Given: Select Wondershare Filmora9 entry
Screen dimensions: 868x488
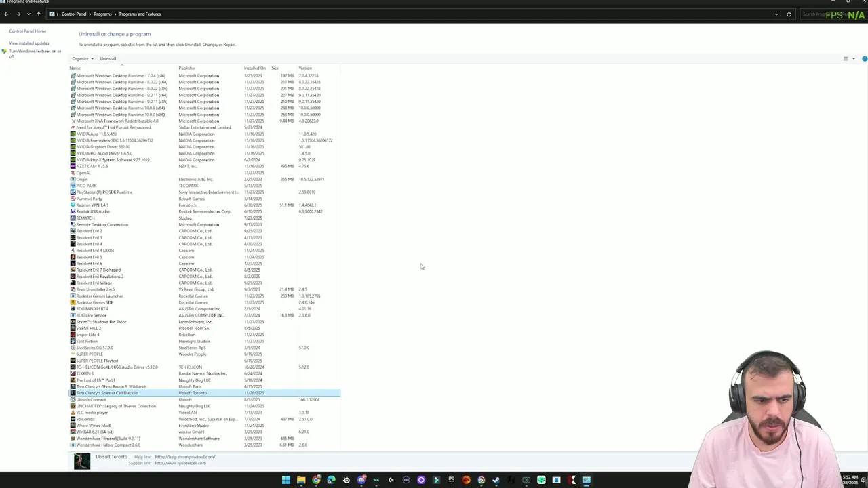Looking at the screenshot, I should coord(204,439).
